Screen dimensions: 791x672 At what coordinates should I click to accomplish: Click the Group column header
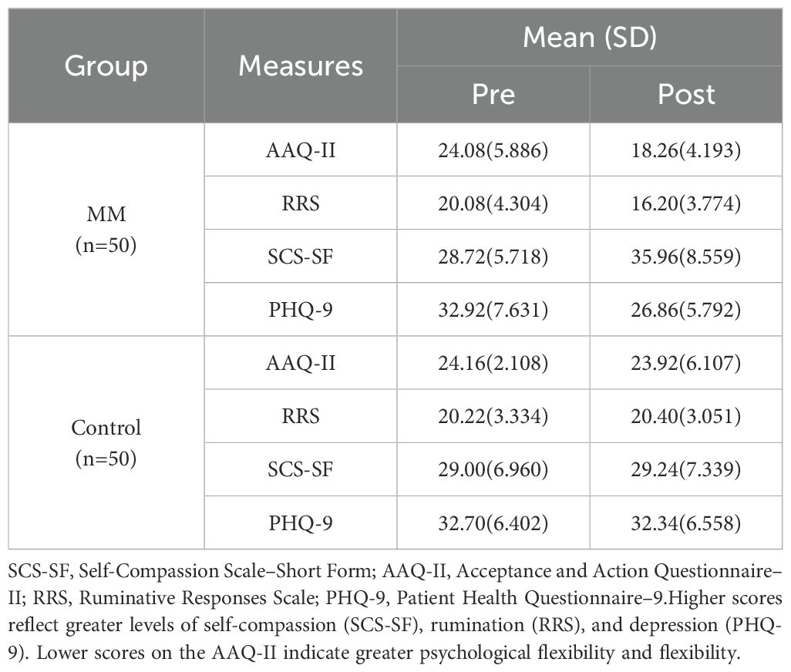point(106,66)
